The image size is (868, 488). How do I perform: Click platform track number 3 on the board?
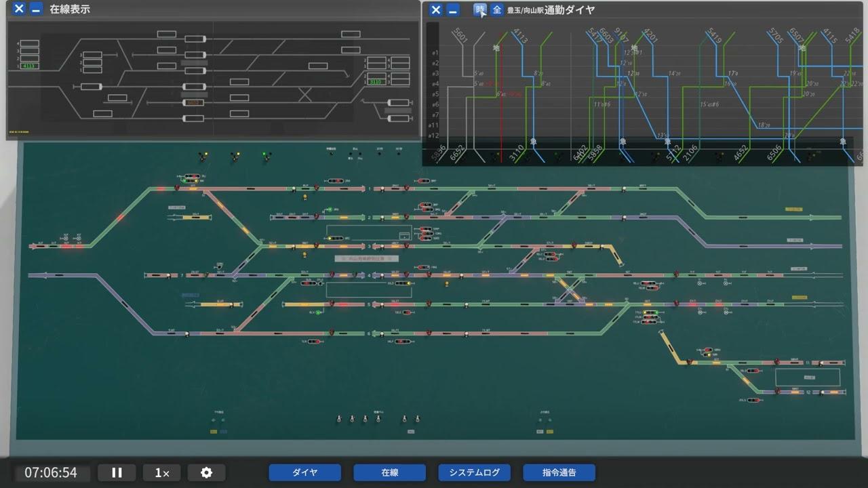point(370,247)
